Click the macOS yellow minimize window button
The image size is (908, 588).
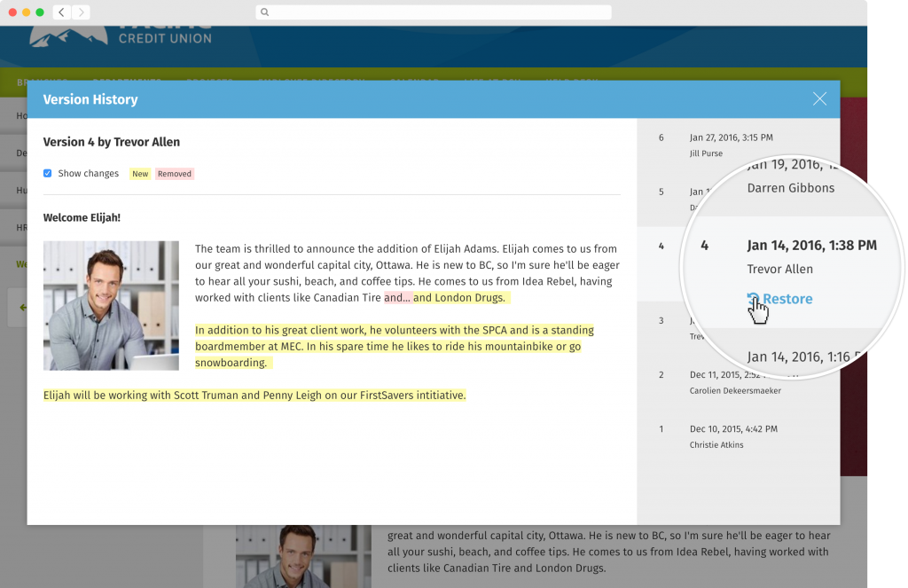(26, 12)
